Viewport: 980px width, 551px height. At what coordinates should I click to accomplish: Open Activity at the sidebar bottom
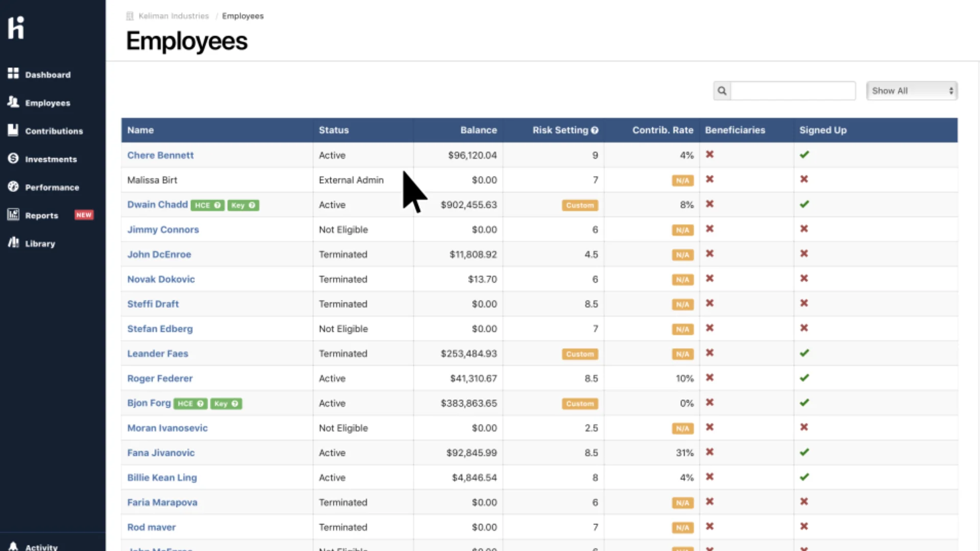(33, 546)
